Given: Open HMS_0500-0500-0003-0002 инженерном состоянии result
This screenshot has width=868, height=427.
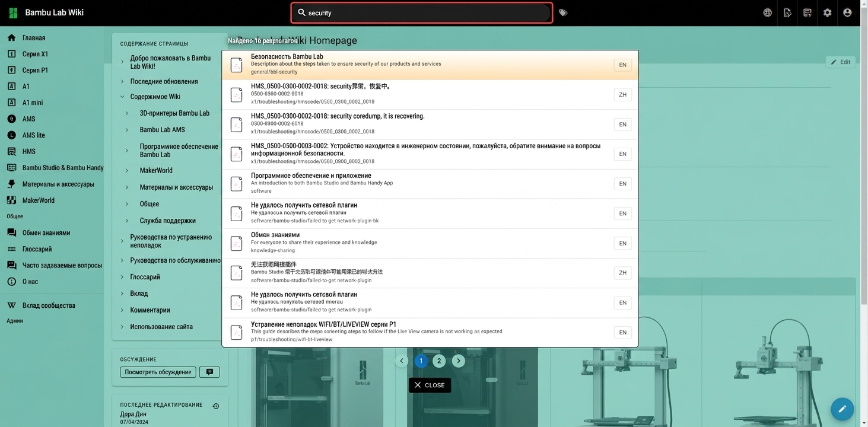Looking at the screenshot, I should (430, 154).
